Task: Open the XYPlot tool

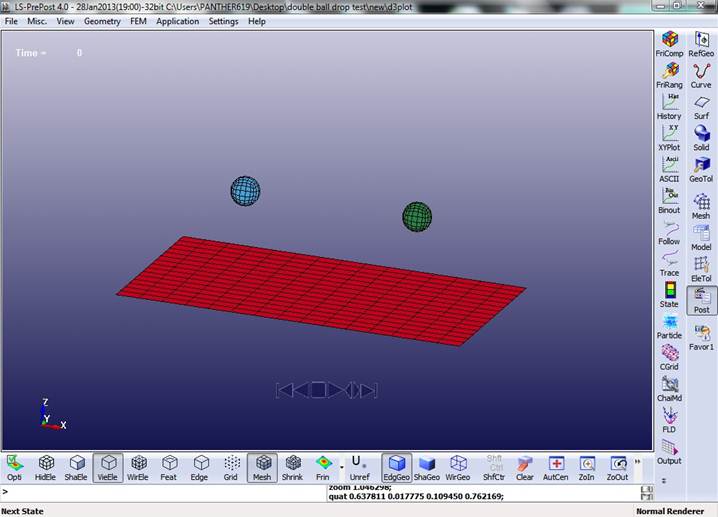Action: [x=669, y=138]
